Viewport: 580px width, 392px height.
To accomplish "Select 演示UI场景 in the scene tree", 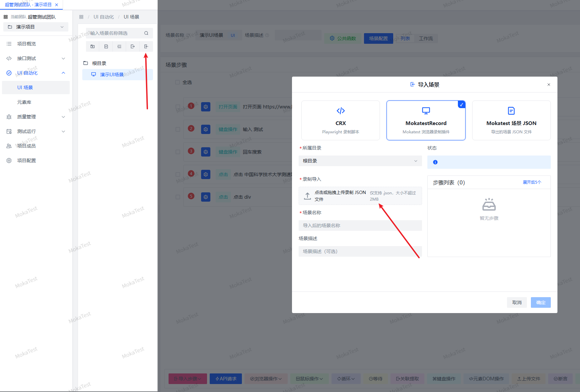I will pos(117,75).
